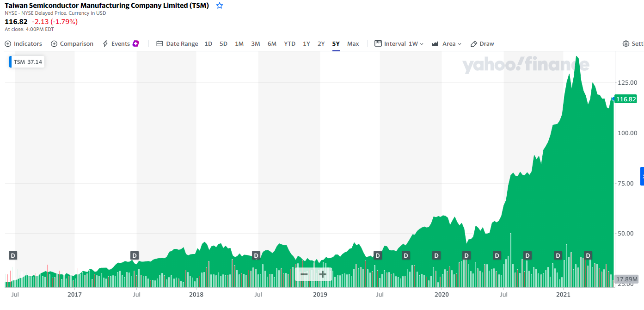The width and height of the screenshot is (644, 310).
Task: Click the 100.00 axis label
Action: coord(627,133)
